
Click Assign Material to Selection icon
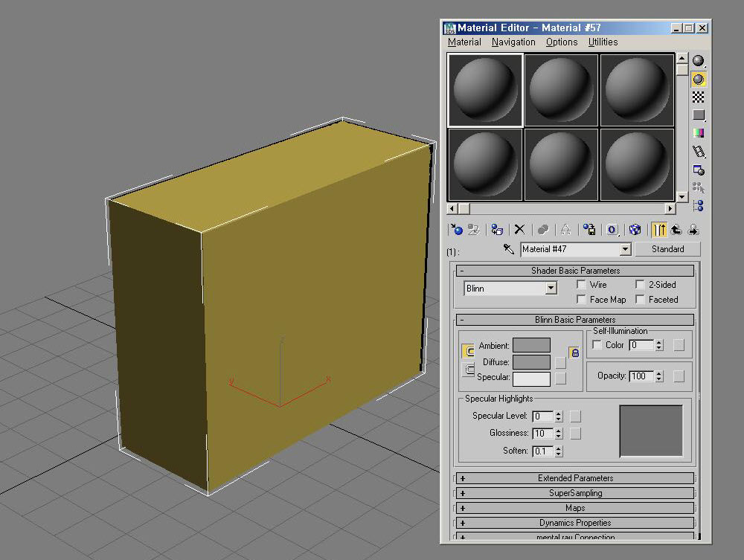(497, 230)
